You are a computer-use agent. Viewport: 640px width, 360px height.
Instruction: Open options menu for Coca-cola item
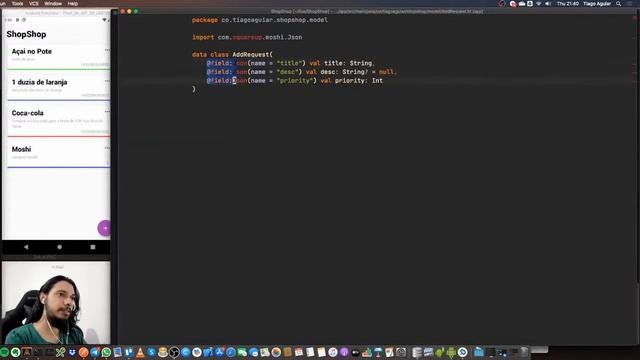tap(107, 111)
